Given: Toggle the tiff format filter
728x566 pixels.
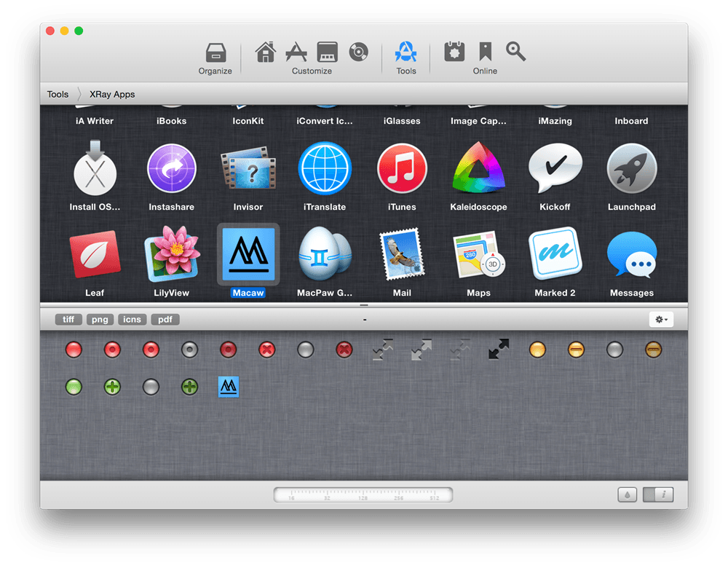Looking at the screenshot, I should (x=68, y=319).
